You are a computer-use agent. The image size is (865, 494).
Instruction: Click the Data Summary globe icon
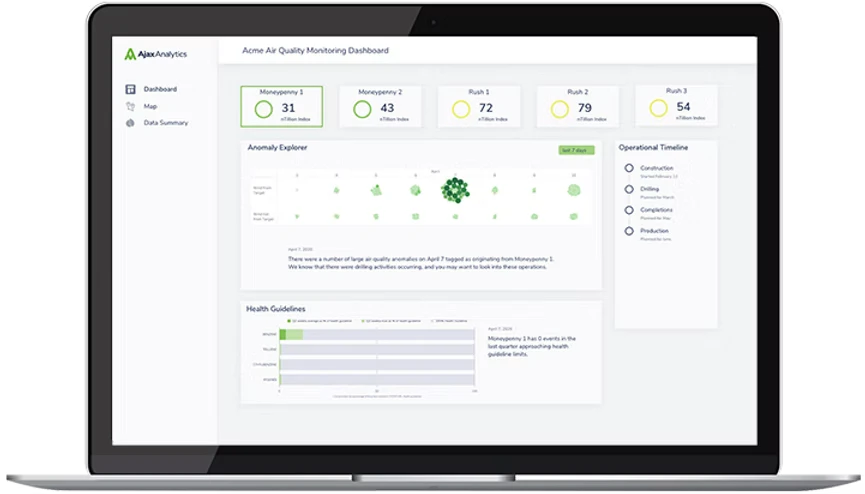coord(130,123)
